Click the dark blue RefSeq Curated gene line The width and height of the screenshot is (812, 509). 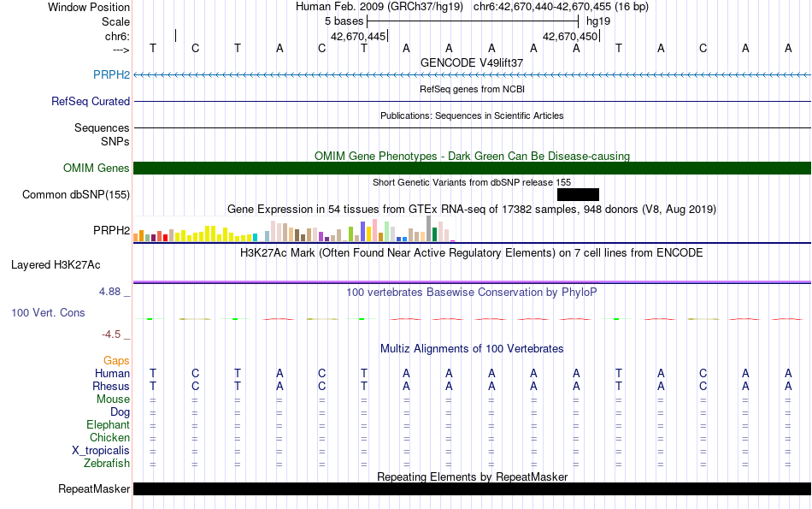[x=472, y=101]
